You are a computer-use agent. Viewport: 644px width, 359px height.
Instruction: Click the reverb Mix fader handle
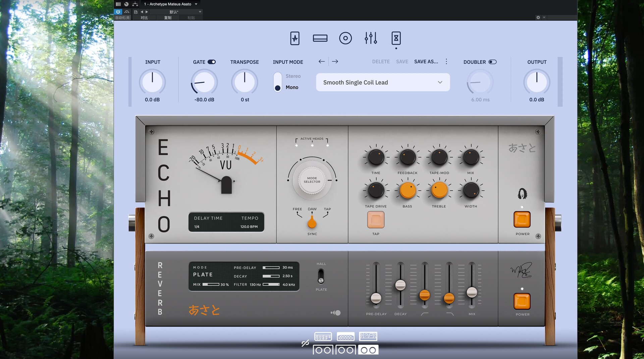[472, 292]
